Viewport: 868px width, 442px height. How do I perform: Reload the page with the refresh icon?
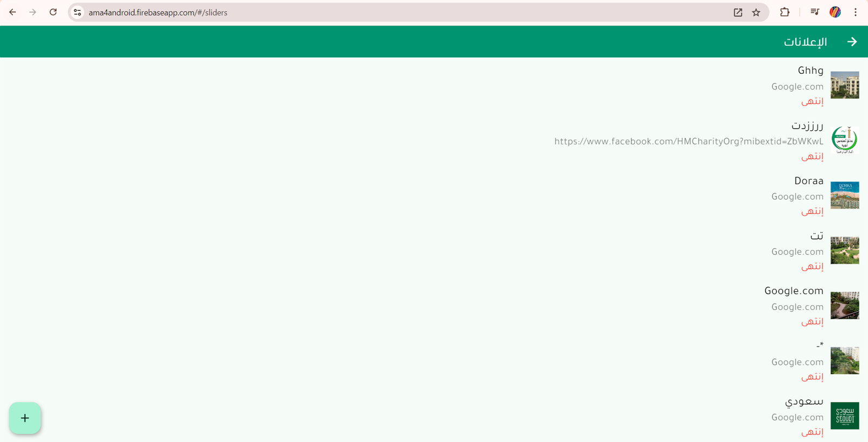click(x=53, y=12)
